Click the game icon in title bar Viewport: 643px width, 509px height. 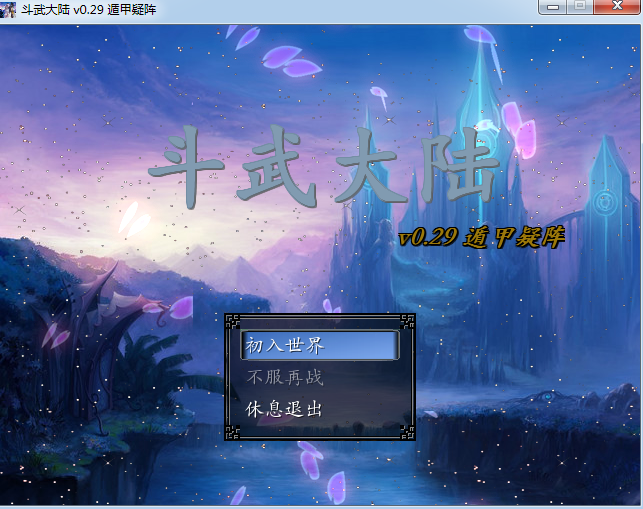pyautogui.click(x=10, y=9)
